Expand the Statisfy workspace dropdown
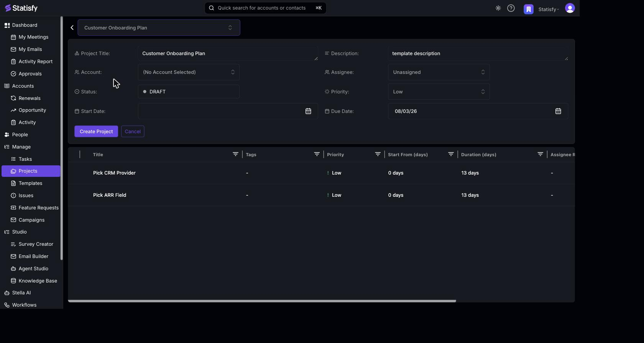 [x=549, y=9]
